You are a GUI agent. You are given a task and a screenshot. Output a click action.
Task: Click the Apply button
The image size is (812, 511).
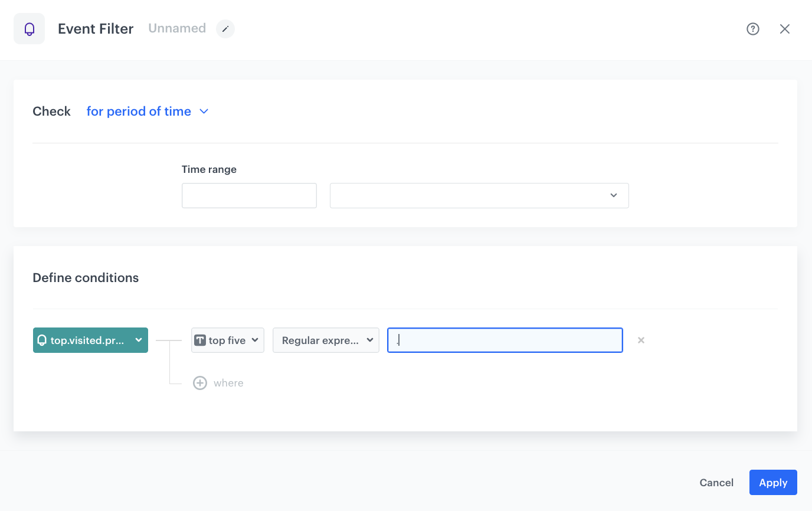click(773, 482)
